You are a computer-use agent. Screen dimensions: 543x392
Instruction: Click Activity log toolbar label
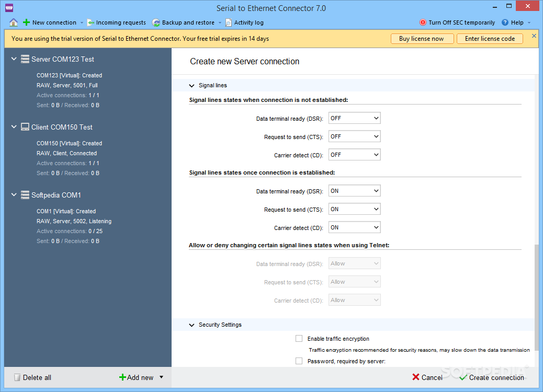[248, 22]
